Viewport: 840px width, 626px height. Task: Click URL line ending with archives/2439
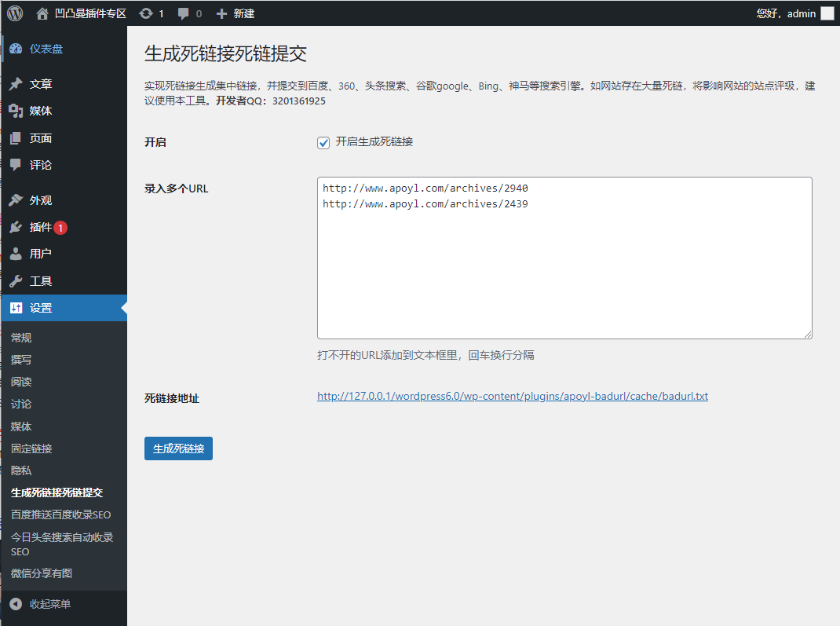(425, 203)
